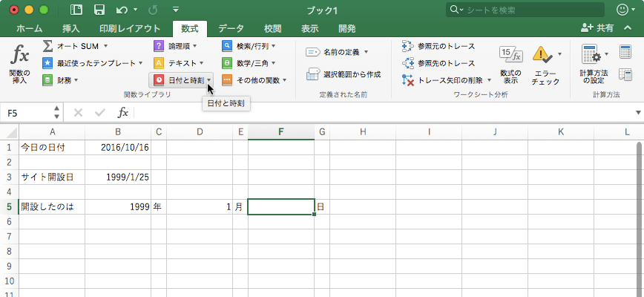Click the Save floppy disk icon
Image resolution: width=644 pixels, height=297 pixels.
point(99,10)
